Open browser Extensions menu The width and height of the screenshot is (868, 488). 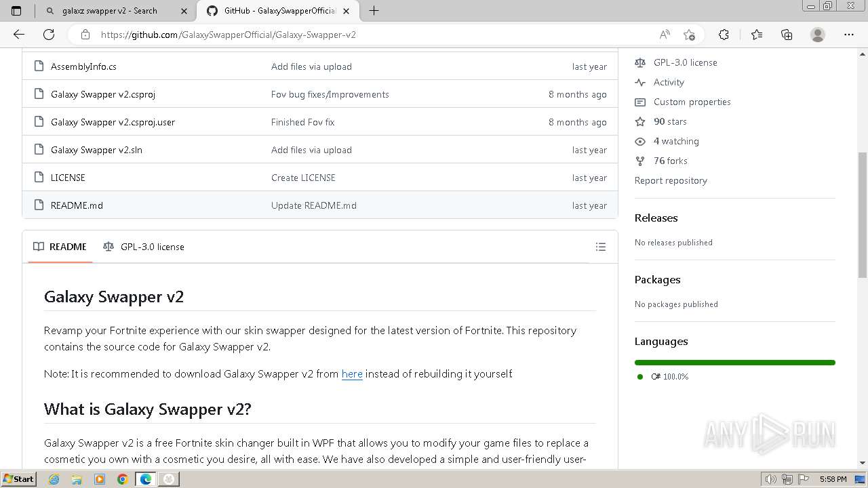pyautogui.click(x=724, y=35)
